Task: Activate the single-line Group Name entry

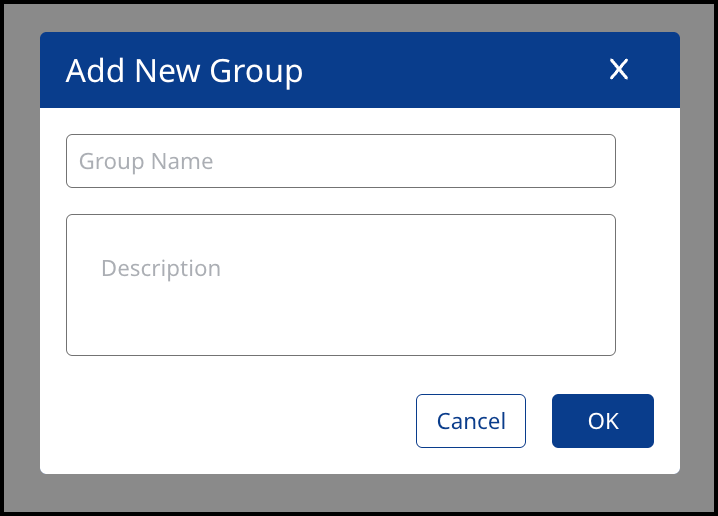Action: 340,161
